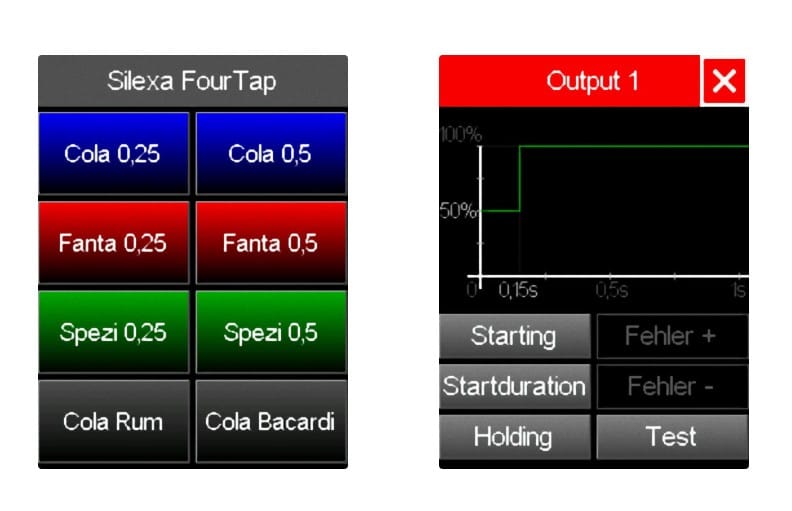The height and width of the screenshot is (511, 792).
Task: Click the Silexa FourTap title bar
Action: point(193,81)
